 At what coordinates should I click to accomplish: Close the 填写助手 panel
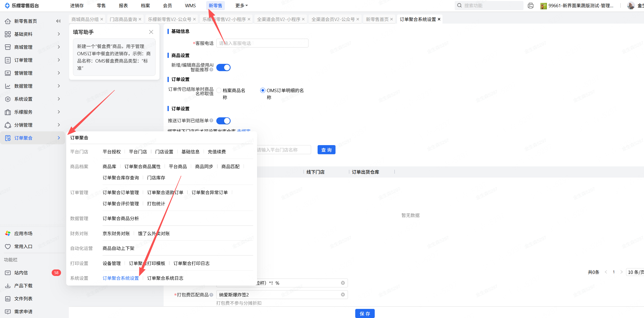(x=151, y=32)
